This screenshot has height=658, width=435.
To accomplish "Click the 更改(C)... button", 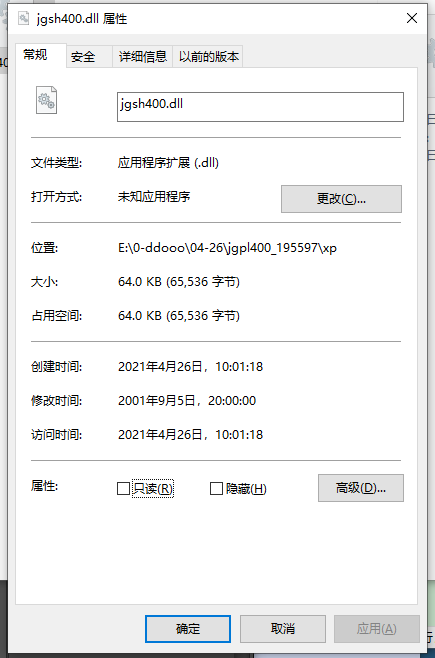I will [341, 199].
